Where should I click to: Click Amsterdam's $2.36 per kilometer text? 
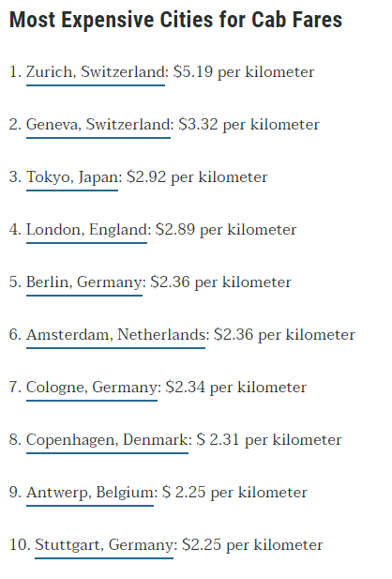click(284, 335)
